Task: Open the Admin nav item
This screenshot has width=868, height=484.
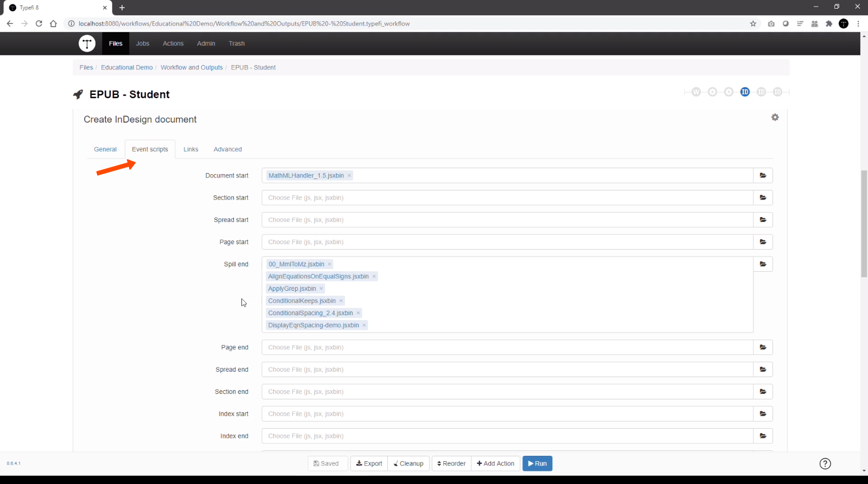Action: [x=206, y=43]
